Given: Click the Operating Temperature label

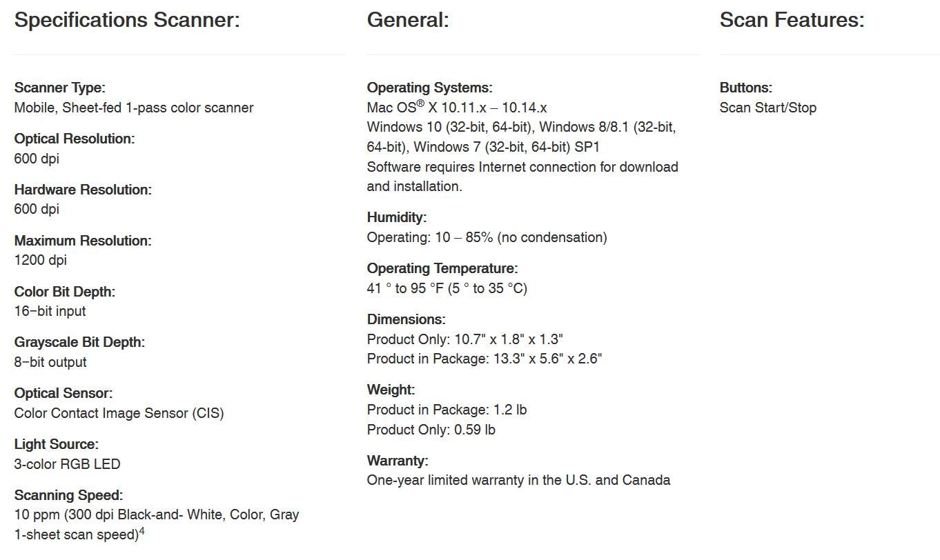Looking at the screenshot, I should pos(442,268).
